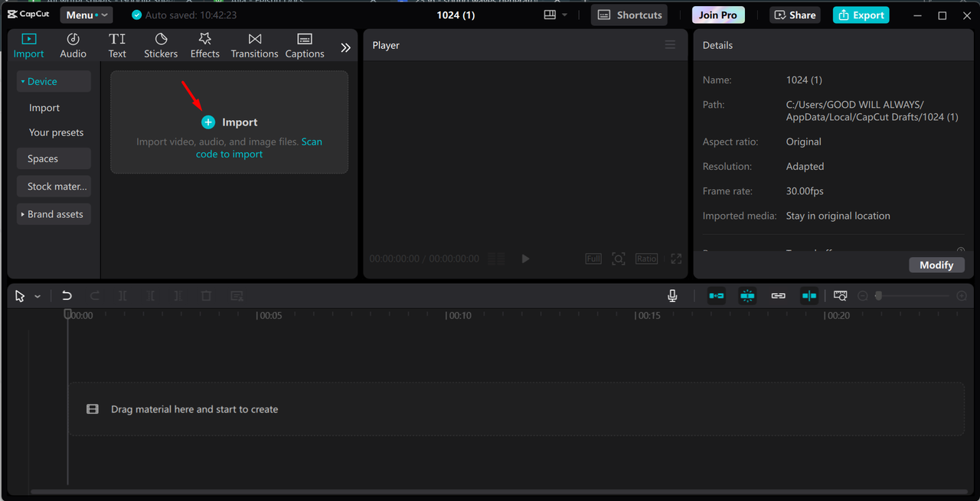Click the Delete right split icon
Image resolution: width=980 pixels, height=501 pixels.
coord(178,296)
